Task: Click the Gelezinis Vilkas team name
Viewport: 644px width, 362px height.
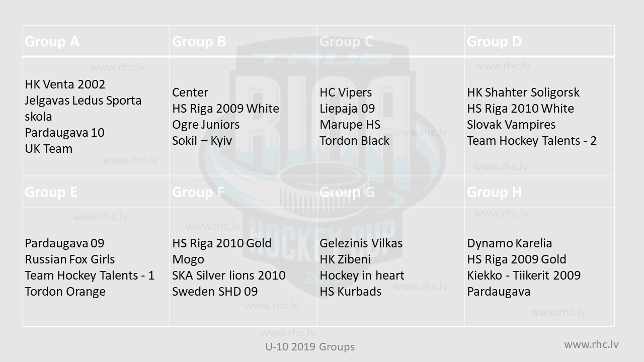Action: pos(361,243)
